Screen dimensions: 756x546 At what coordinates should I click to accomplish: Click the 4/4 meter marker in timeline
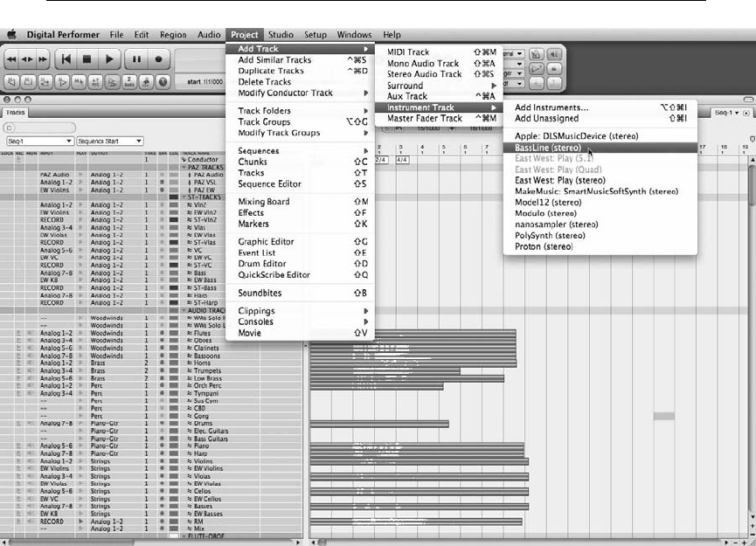tap(402, 159)
